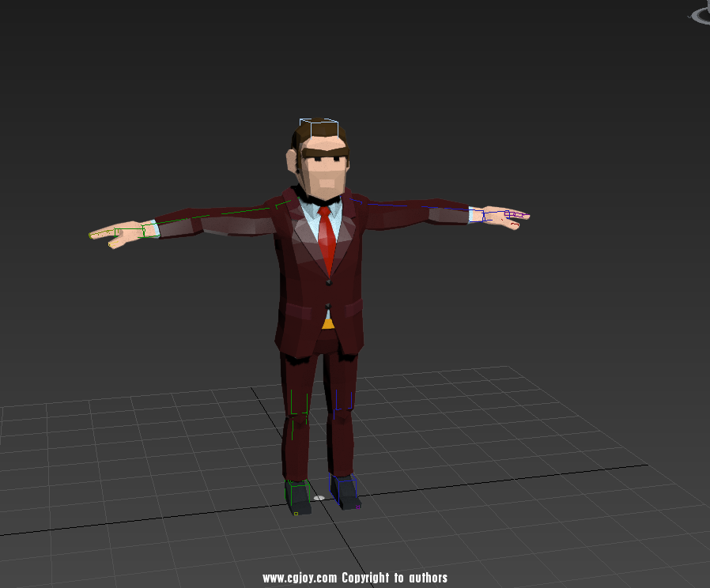This screenshot has height=588, width=710.
Task: Click the orange belt buckle
Action: click(327, 322)
